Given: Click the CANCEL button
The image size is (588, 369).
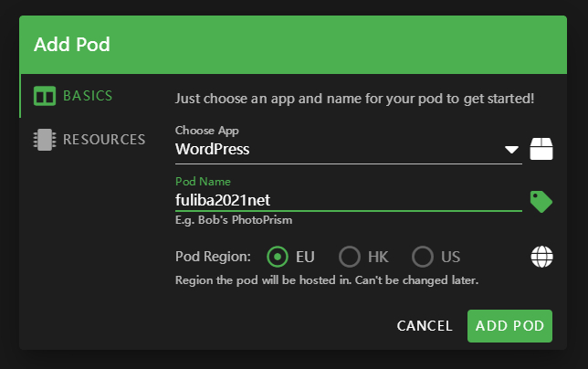Looking at the screenshot, I should [425, 326].
